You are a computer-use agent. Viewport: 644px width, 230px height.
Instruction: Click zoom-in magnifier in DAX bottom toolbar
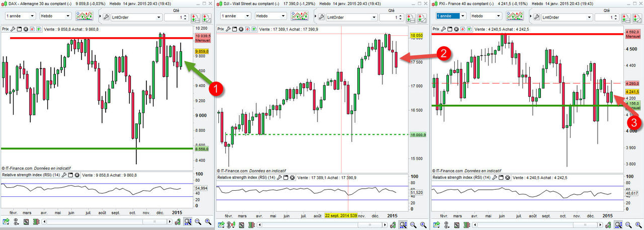pyautogui.click(x=208, y=221)
